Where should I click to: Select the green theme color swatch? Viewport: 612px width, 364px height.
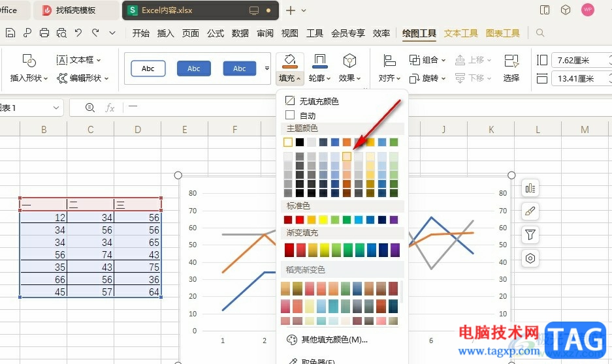pos(394,142)
